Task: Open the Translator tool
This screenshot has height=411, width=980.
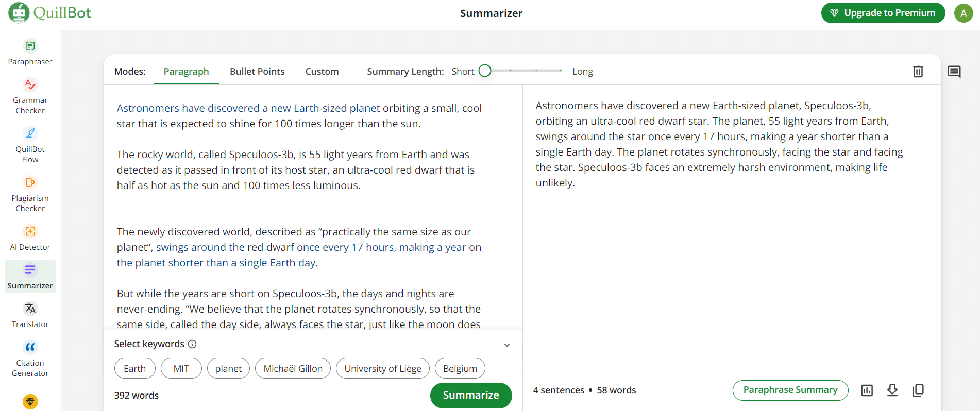Action: tap(30, 315)
